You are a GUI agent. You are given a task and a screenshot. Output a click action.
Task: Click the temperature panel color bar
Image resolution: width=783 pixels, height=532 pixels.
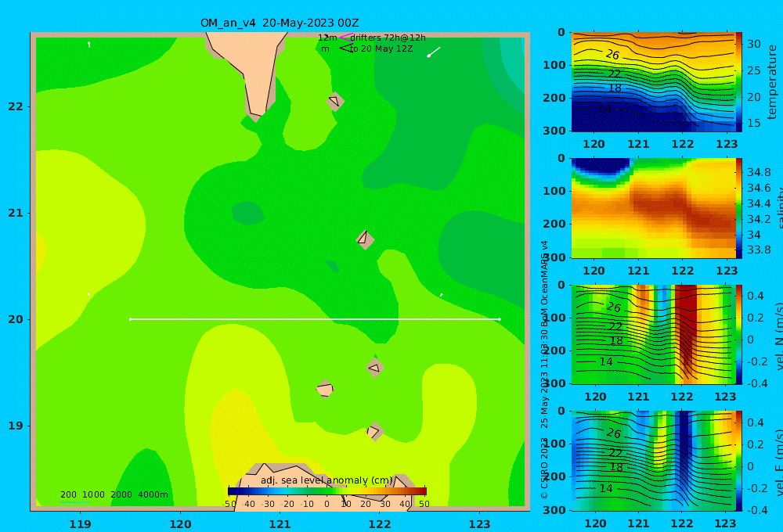coord(738,82)
